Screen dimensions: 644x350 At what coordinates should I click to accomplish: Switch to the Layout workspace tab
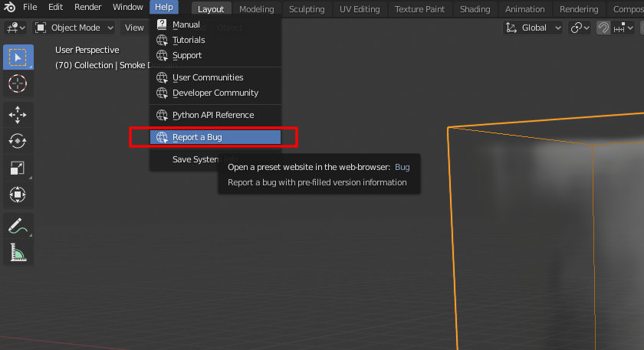tap(211, 9)
